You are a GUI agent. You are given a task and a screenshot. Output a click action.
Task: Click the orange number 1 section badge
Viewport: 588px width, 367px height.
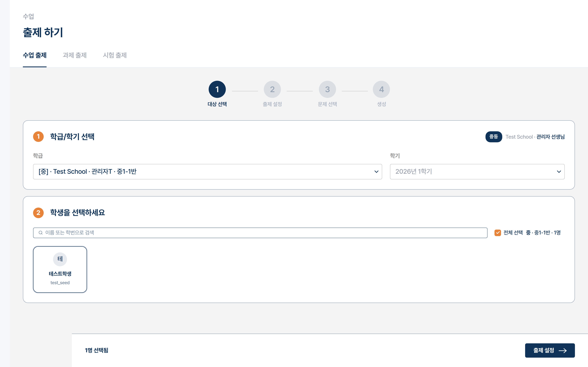pyautogui.click(x=38, y=137)
